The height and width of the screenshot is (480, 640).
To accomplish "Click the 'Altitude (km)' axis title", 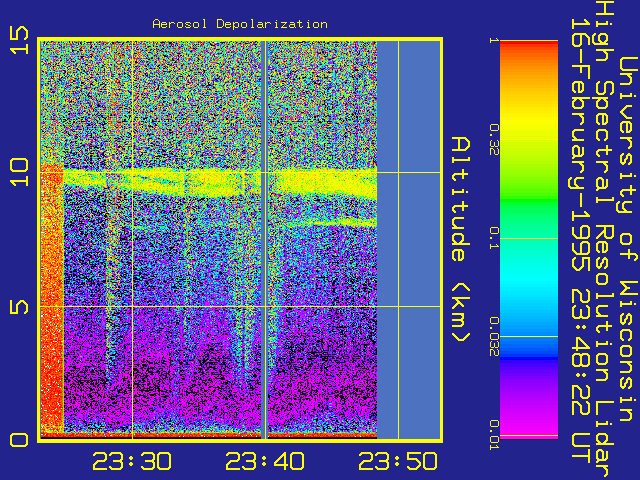I will point(461,239).
